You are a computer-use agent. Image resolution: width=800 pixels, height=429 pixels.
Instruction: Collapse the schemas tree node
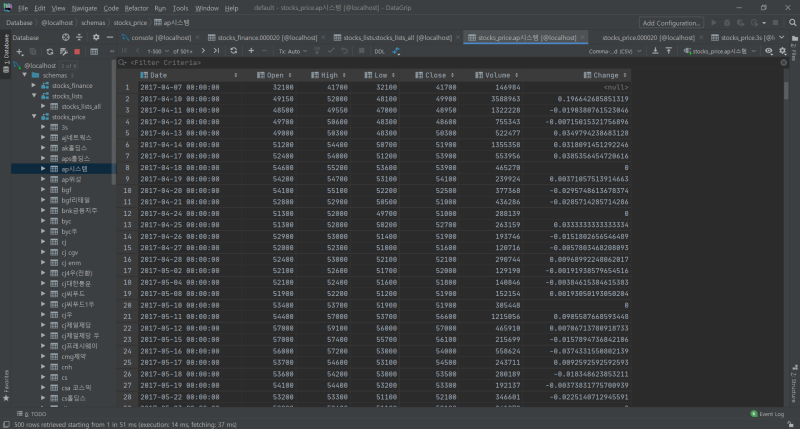[x=24, y=75]
